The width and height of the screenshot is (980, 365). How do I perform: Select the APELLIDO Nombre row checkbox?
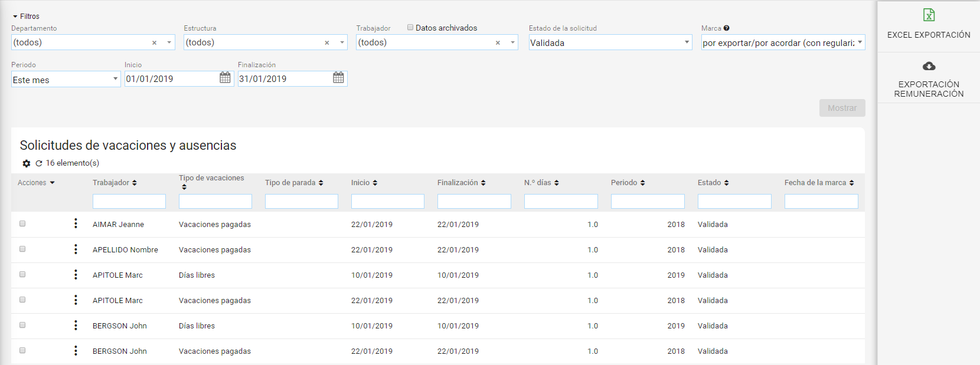(22, 249)
